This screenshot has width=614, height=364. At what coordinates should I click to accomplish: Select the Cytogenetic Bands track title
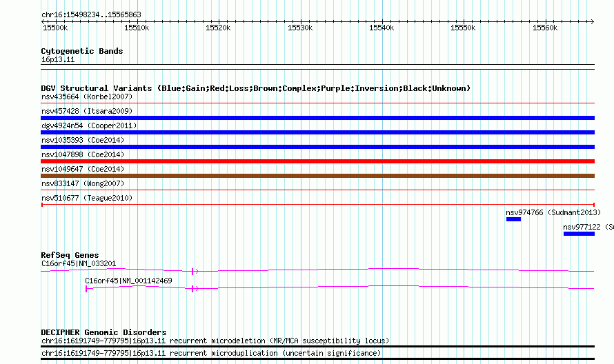[82, 51]
